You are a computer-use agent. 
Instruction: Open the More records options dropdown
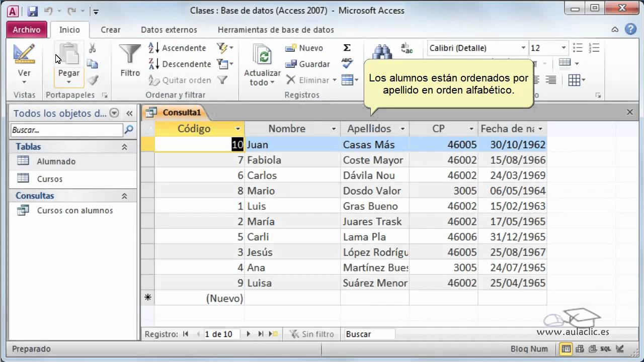(350, 80)
